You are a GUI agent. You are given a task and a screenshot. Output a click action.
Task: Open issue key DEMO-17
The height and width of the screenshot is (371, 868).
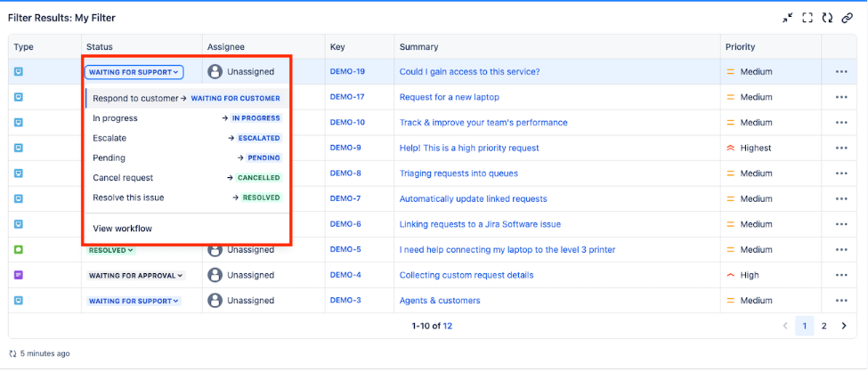point(347,97)
